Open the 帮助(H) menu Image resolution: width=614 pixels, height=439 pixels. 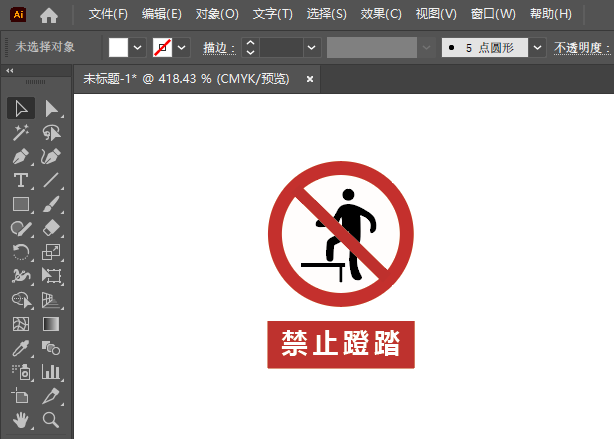(x=551, y=14)
